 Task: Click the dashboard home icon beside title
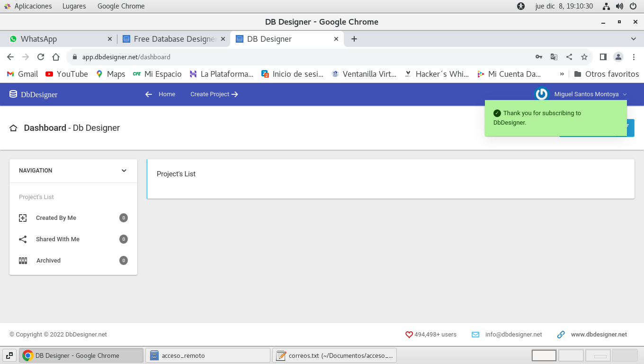click(x=14, y=128)
